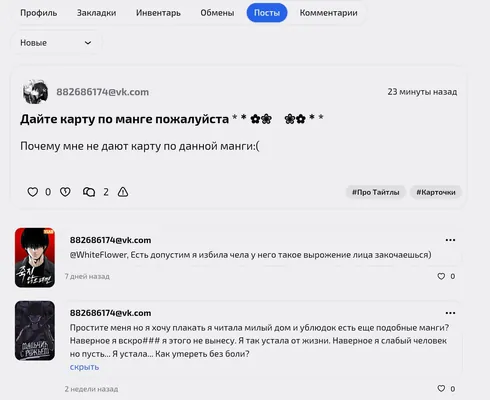The image size is (490, 400).
Task: Go to the Инвентарь tab
Action: point(158,13)
